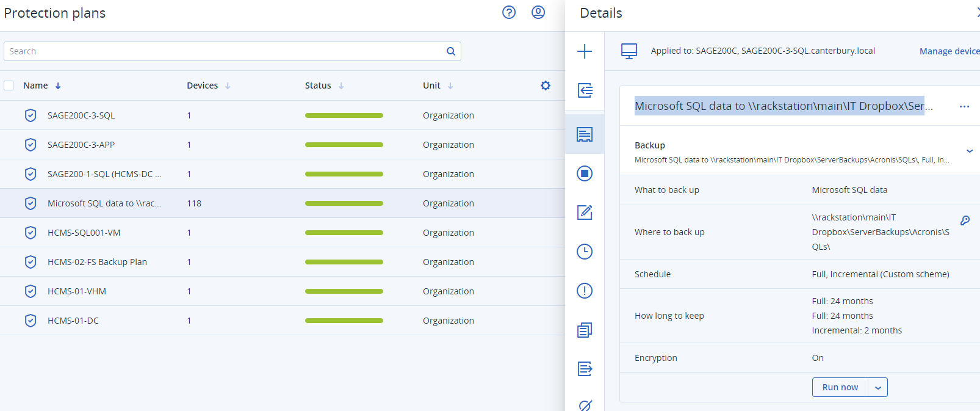Click the Where to back up path
This screenshot has height=411, width=980.
tap(881, 232)
